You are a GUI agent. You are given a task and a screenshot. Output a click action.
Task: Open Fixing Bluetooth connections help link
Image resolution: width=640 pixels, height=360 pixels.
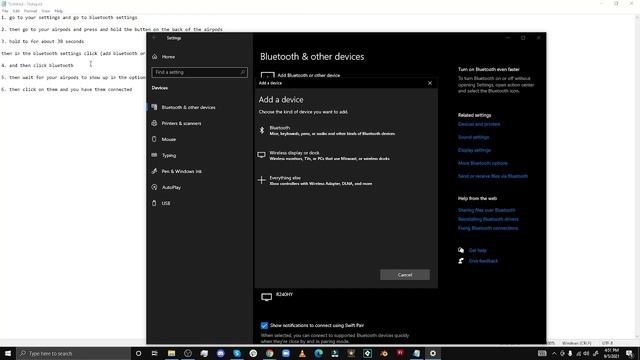click(x=488, y=228)
